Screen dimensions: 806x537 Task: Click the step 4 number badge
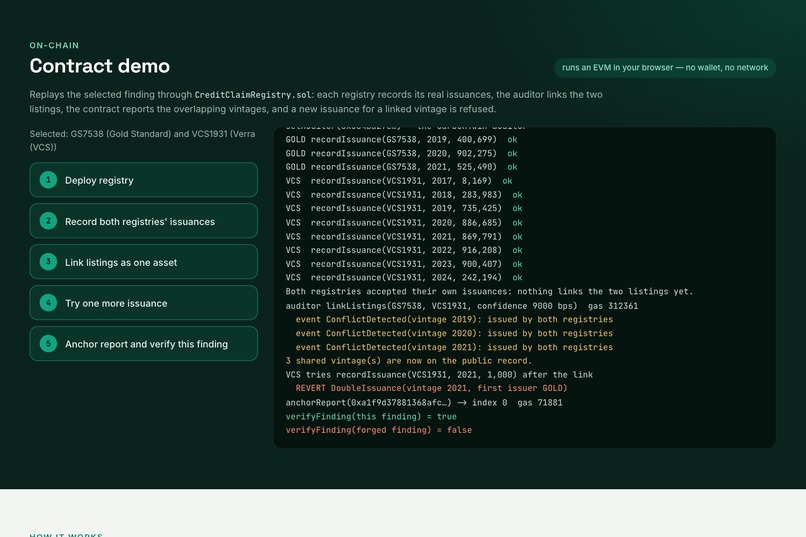(48, 303)
